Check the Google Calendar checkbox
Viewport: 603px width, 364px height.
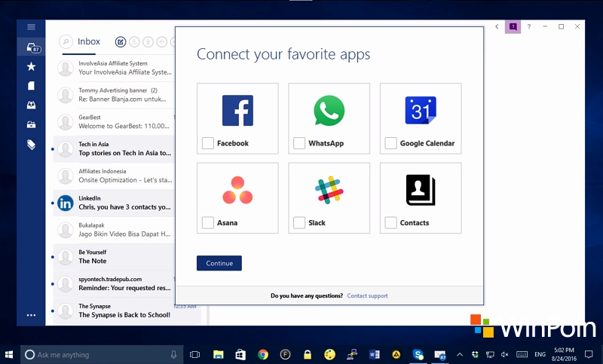pos(390,143)
